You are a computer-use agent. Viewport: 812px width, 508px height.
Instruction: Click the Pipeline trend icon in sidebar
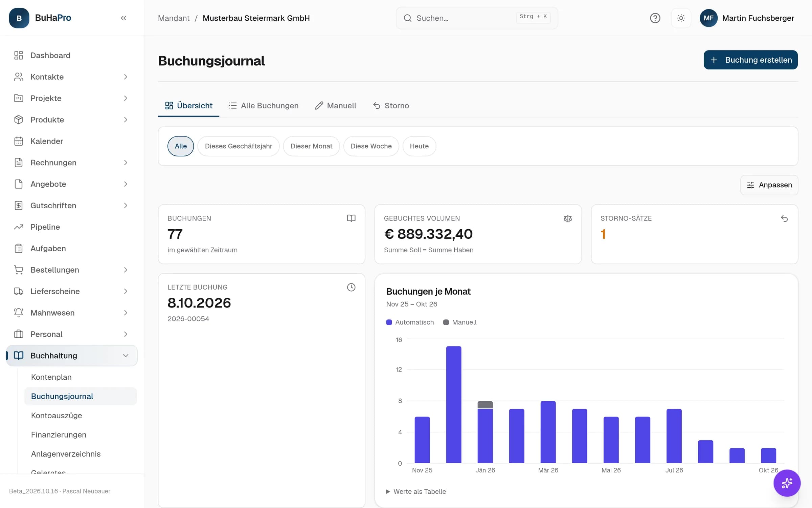(x=19, y=227)
